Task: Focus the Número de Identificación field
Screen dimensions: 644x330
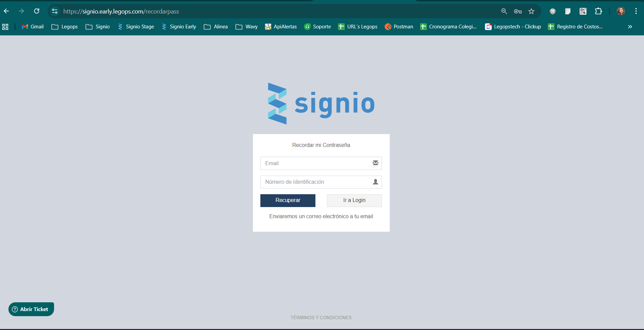Action: tap(321, 182)
